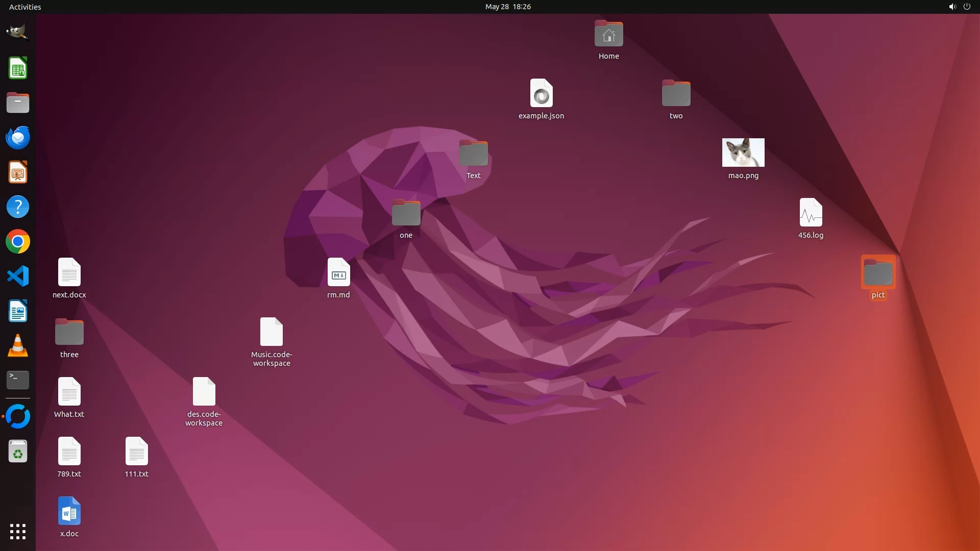Viewport: 980px width, 551px height.
Task: Select the mao.png cat thumbnail
Action: [743, 153]
